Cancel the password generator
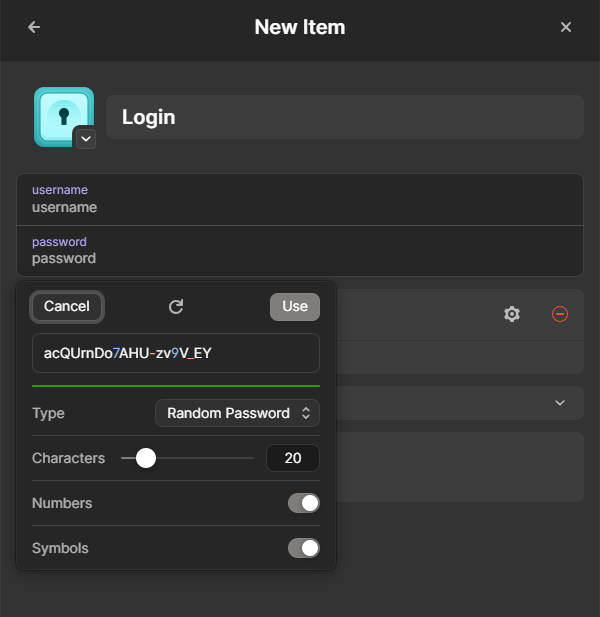Image resolution: width=600 pixels, height=617 pixels. (67, 307)
